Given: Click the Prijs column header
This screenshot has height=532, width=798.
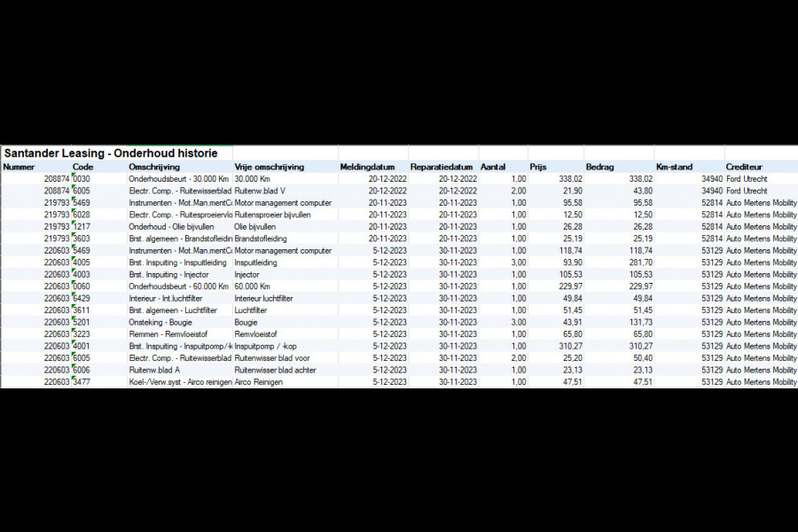Looking at the screenshot, I should [x=538, y=167].
